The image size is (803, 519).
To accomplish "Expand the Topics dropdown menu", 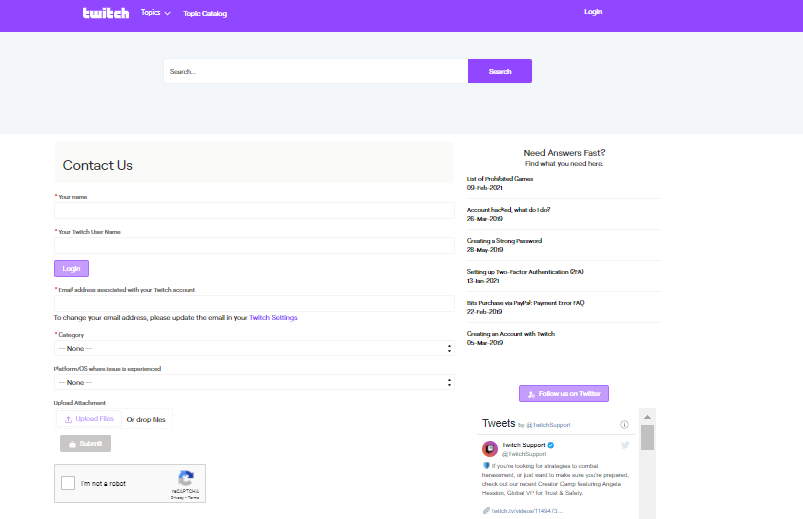I will 156,13.
